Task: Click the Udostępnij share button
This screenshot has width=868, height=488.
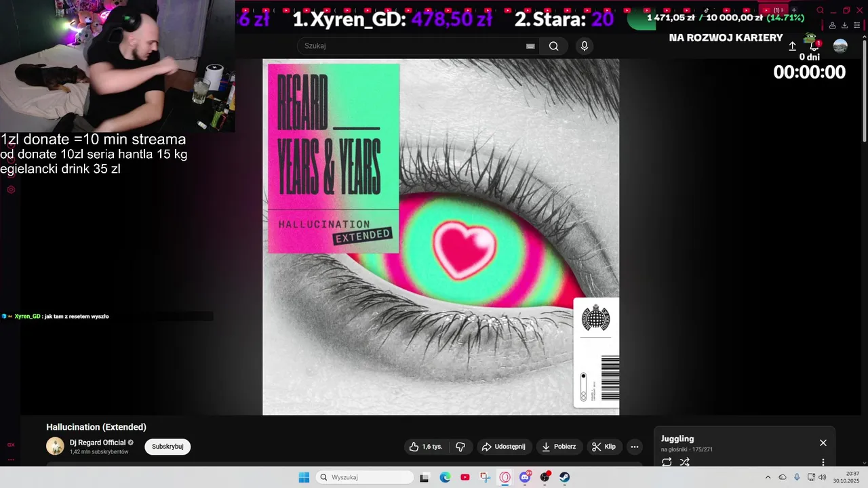Action: 504,447
